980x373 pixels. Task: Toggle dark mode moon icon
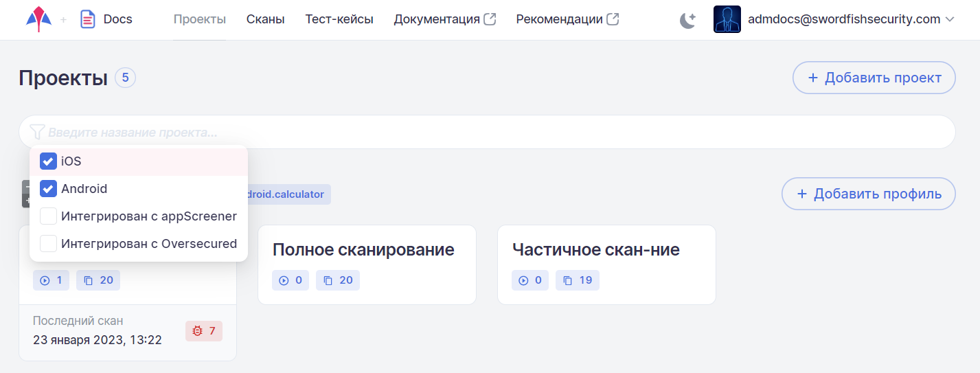tap(687, 20)
